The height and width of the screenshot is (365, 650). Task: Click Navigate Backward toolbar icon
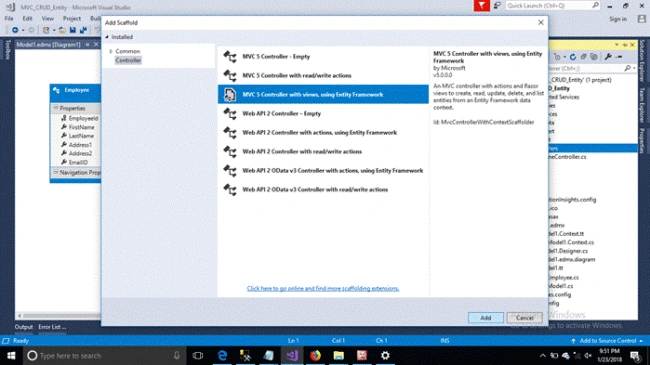coord(15,30)
